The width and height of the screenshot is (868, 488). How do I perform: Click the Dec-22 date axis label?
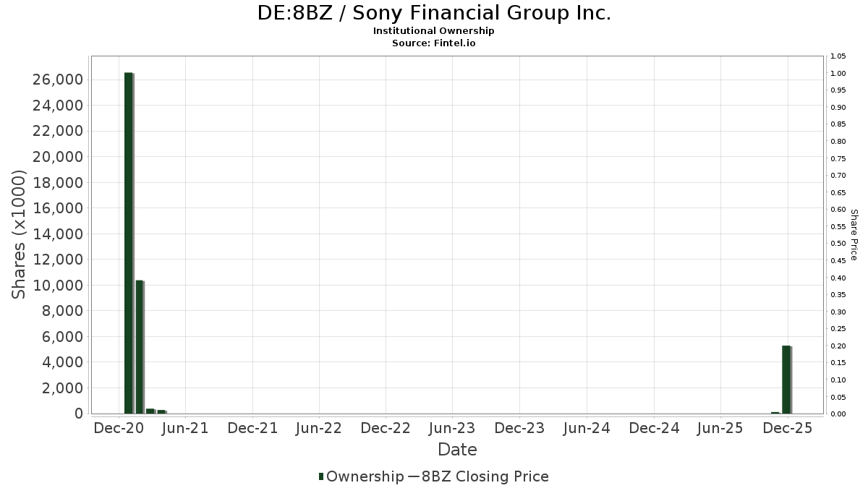(386, 428)
